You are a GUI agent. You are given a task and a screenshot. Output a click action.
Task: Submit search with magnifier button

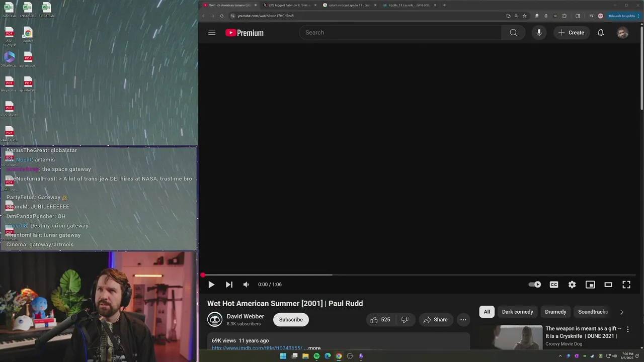click(x=513, y=33)
